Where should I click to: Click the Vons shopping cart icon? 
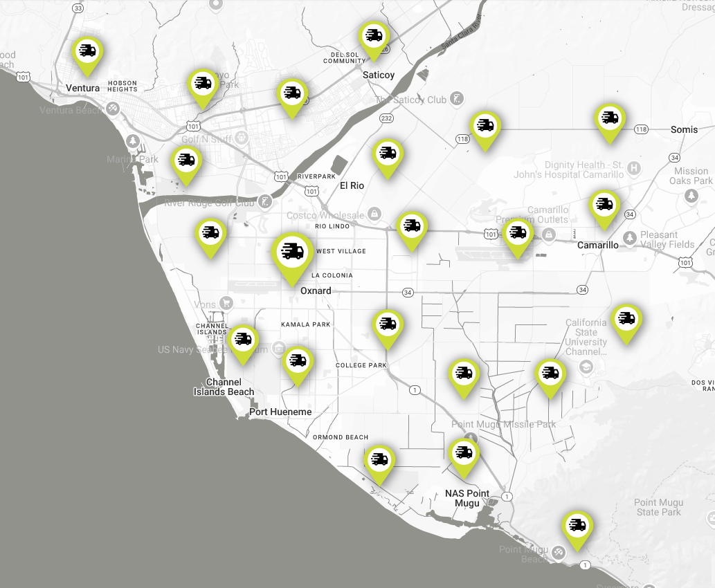coord(226,303)
